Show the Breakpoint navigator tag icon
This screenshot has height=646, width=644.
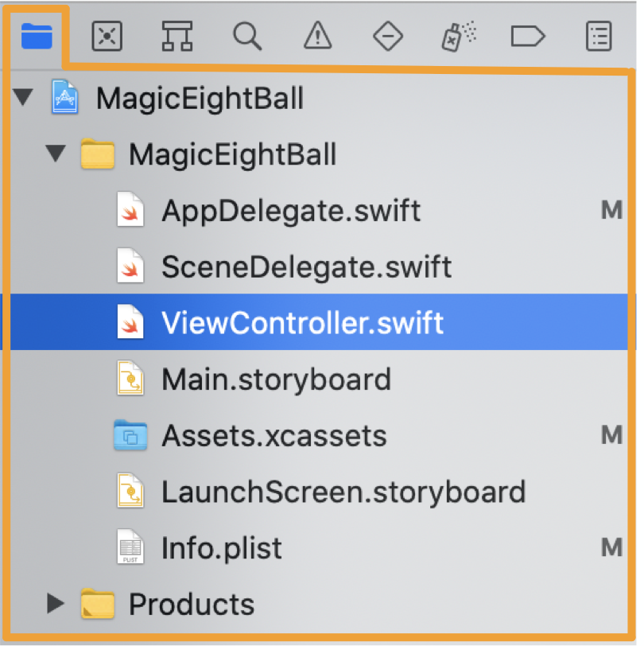pyautogui.click(x=528, y=37)
